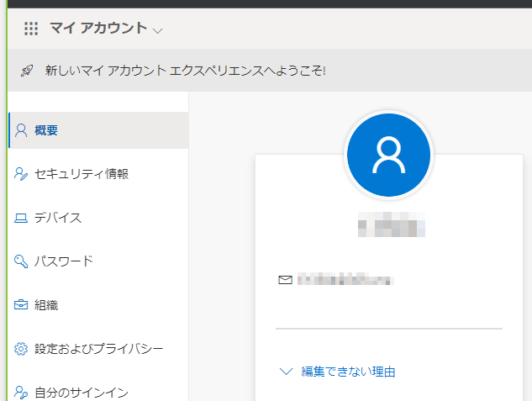Navigate to 組織 page

47,305
